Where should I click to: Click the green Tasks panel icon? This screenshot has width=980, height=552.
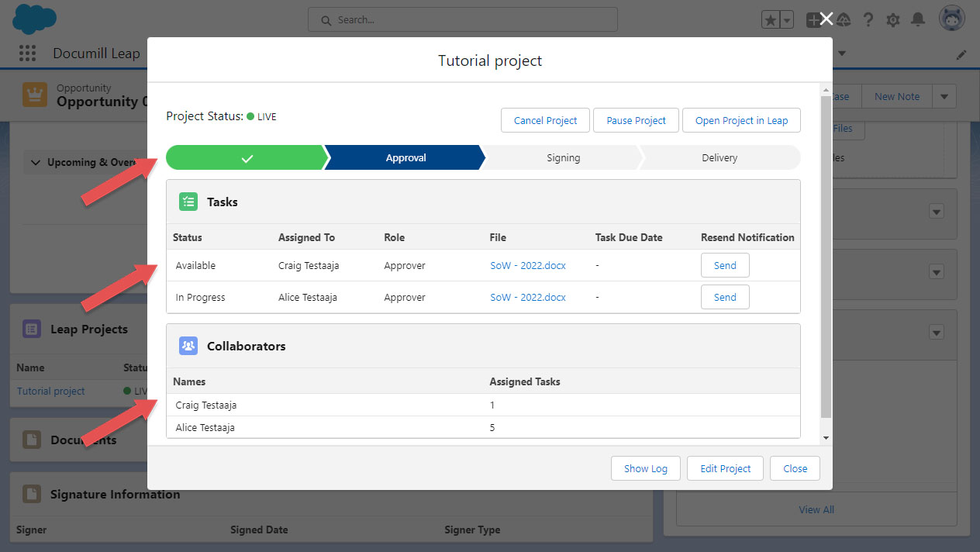(188, 201)
